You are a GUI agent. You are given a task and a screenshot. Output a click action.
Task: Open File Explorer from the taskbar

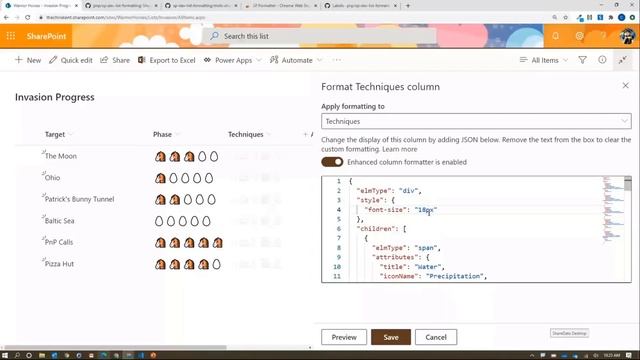(x=42, y=355)
